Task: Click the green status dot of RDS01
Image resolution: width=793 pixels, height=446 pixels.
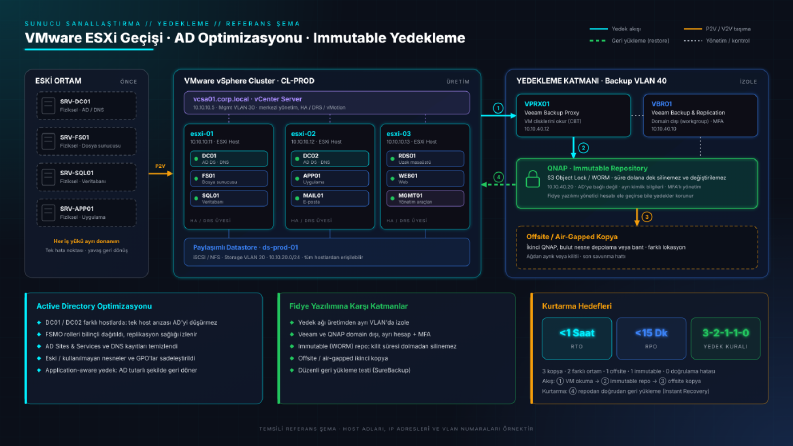Action: tap(392, 159)
